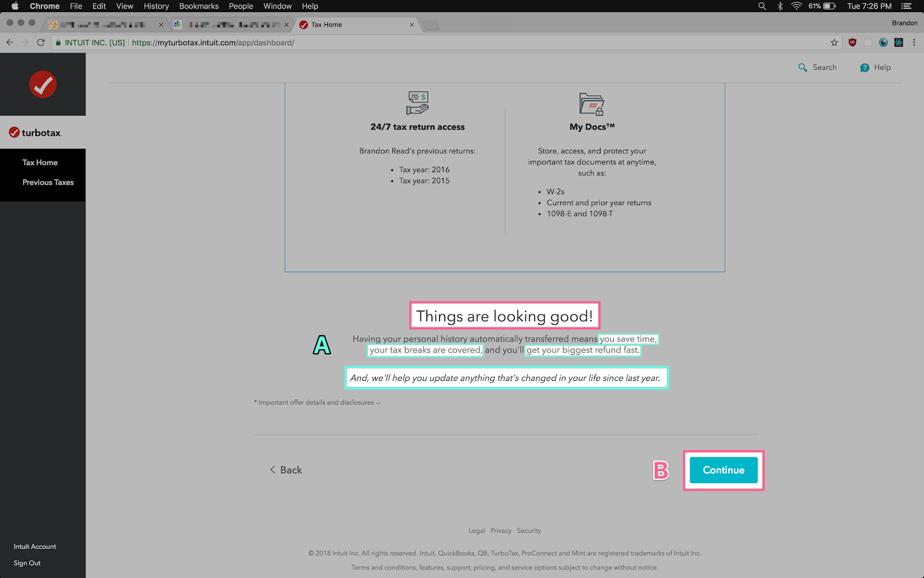Click the 24/7 tax return access icon

[418, 103]
